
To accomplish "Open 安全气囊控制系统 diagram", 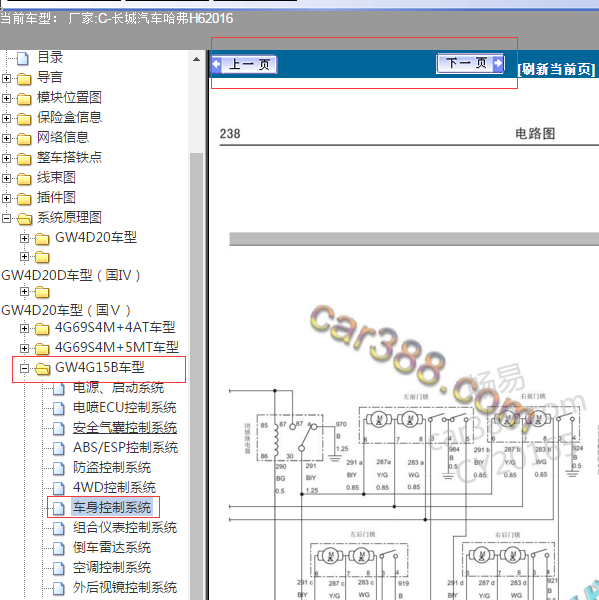I will point(125,427).
